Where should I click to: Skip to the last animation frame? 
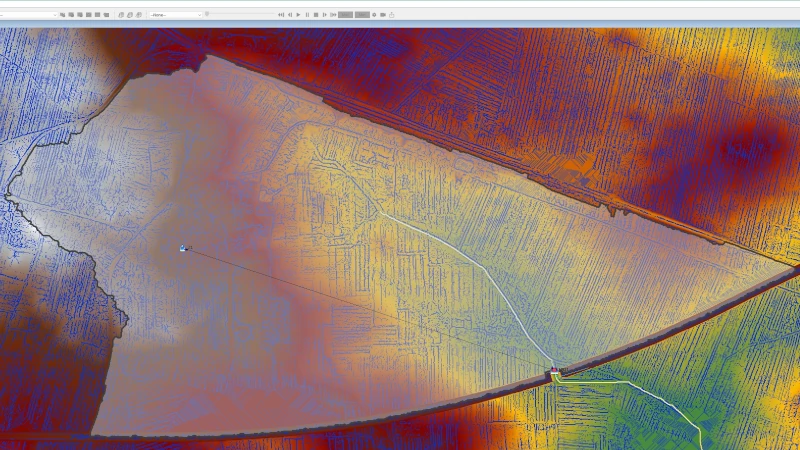point(333,15)
